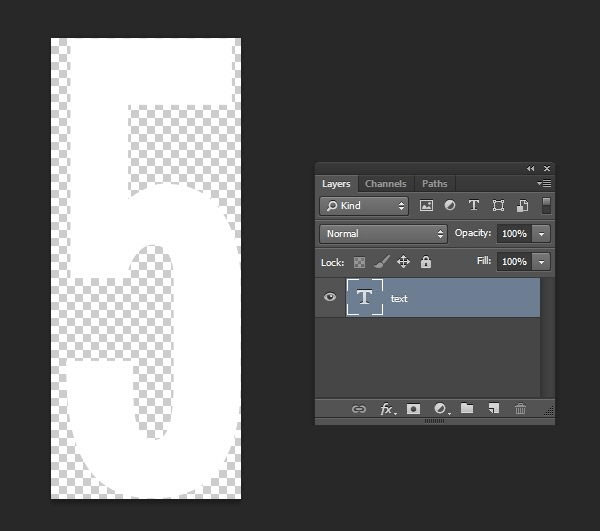Add a layer style with fx button

(x=387, y=409)
